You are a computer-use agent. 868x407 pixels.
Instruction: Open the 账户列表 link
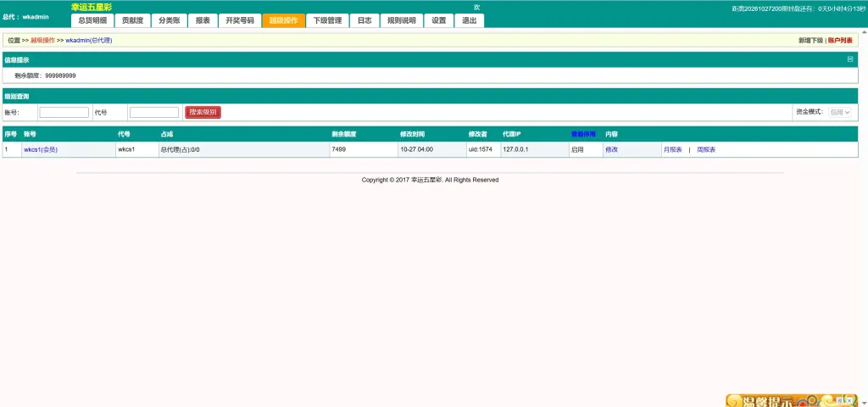point(840,41)
